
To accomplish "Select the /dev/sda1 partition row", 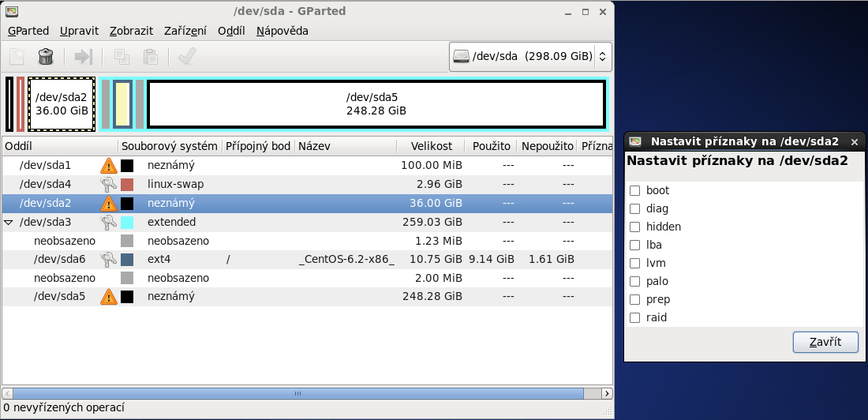I will tap(307, 165).
